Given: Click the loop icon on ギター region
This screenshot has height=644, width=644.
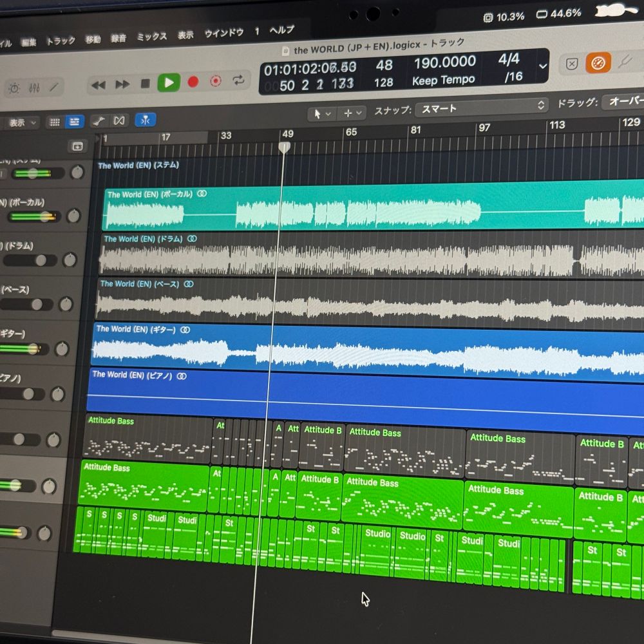Looking at the screenshot, I should point(185,330).
